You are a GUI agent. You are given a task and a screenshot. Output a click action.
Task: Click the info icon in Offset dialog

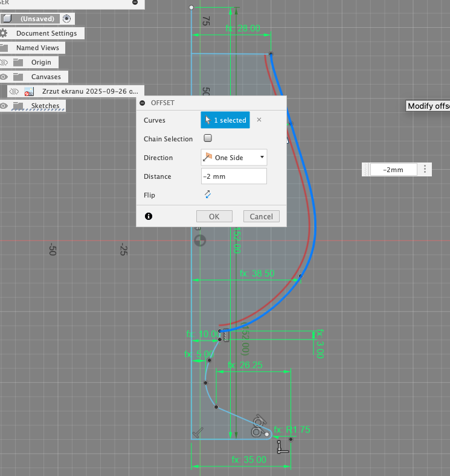tap(149, 216)
